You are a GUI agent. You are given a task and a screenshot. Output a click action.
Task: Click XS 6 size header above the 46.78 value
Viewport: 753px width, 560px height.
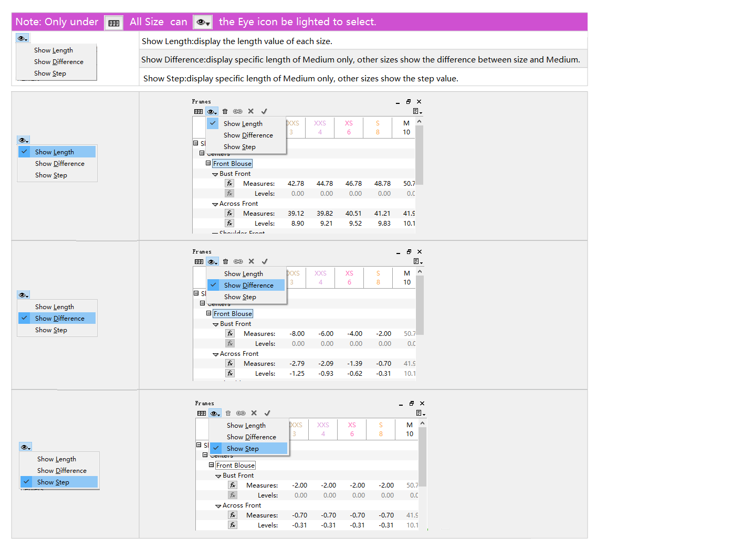[349, 128]
